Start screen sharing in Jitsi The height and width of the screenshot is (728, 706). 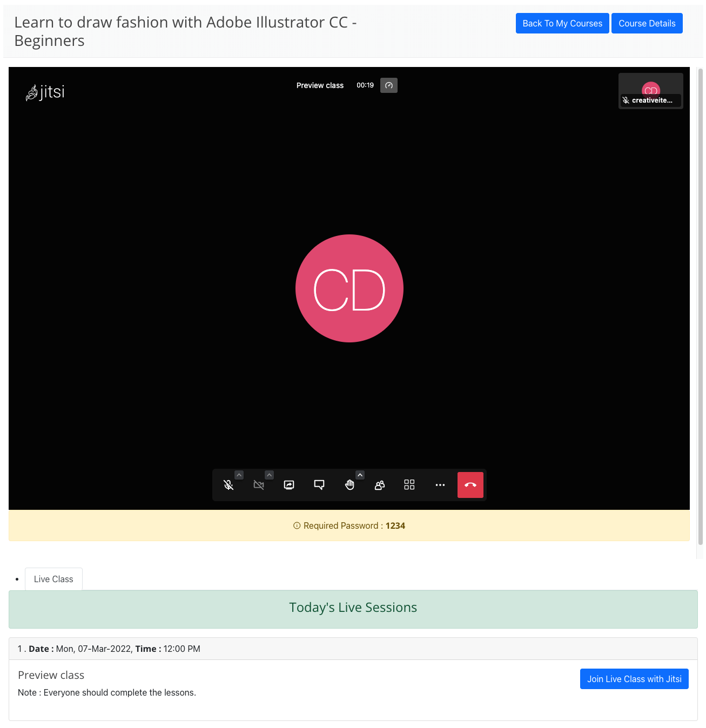coord(289,485)
